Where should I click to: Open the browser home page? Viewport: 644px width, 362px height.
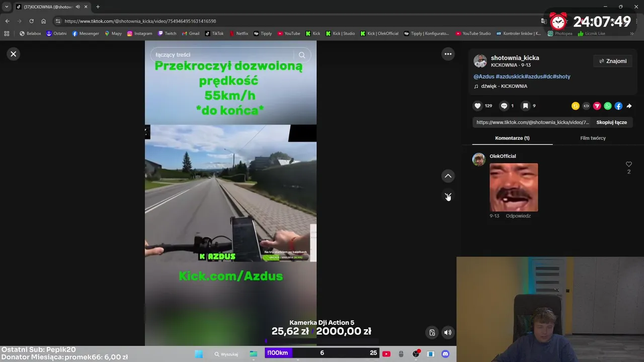43,21
